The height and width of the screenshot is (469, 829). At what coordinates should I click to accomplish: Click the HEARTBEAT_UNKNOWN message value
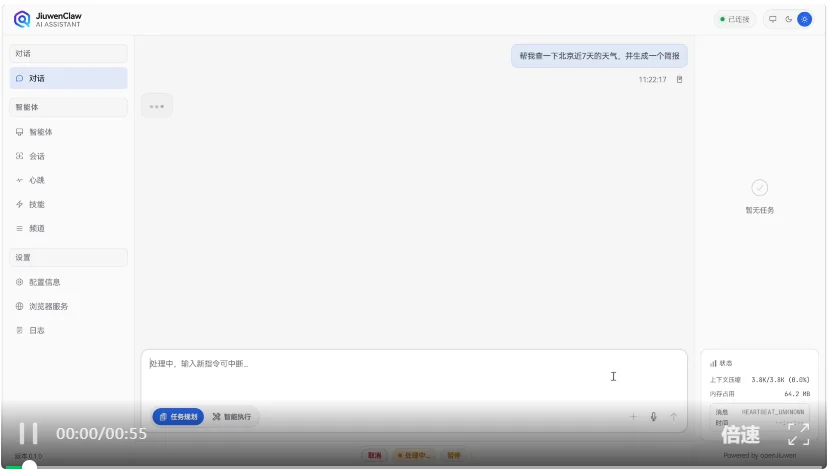click(x=772, y=411)
